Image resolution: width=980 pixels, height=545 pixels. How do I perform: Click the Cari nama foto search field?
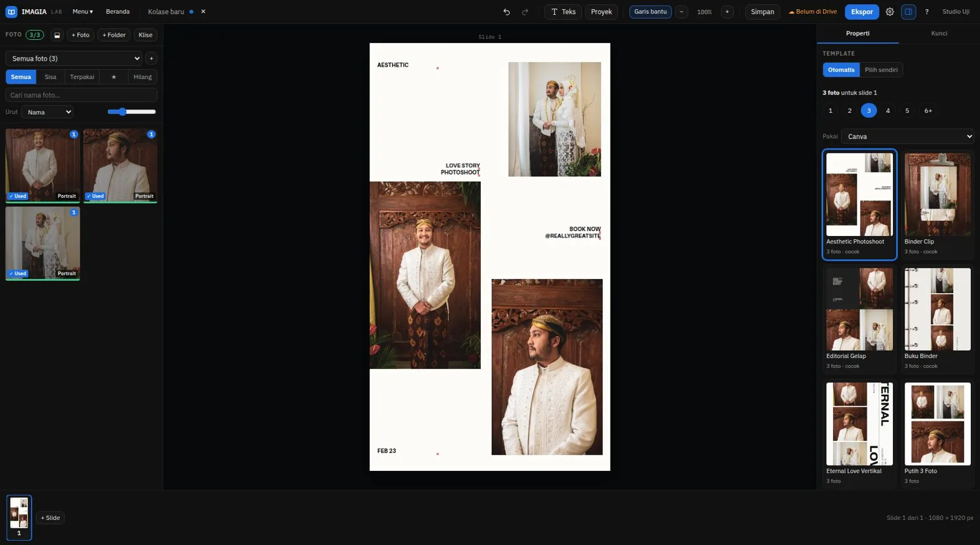(x=81, y=95)
